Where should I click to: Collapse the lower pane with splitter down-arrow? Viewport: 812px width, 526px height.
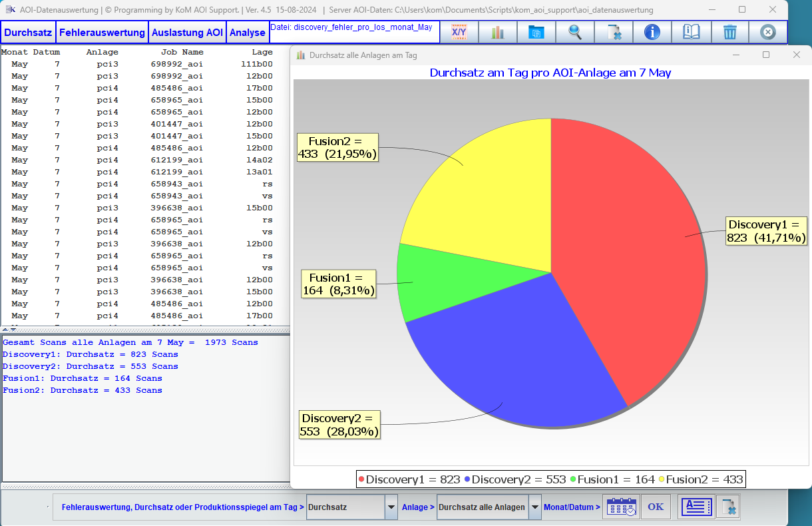[x=12, y=330]
